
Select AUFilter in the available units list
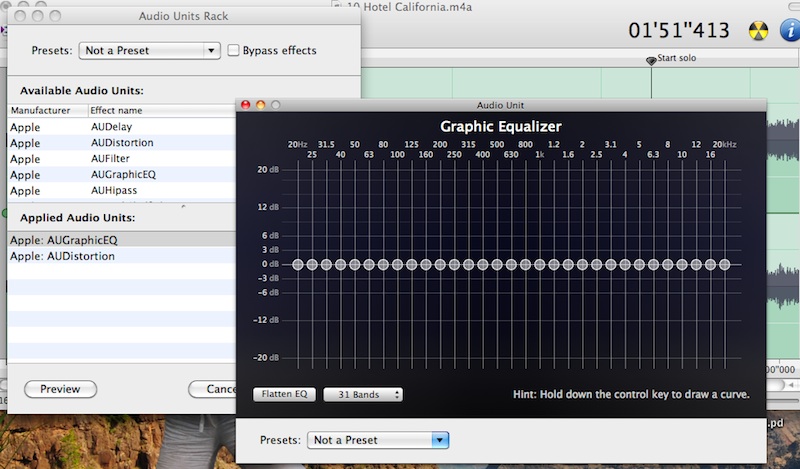pyautogui.click(x=111, y=159)
